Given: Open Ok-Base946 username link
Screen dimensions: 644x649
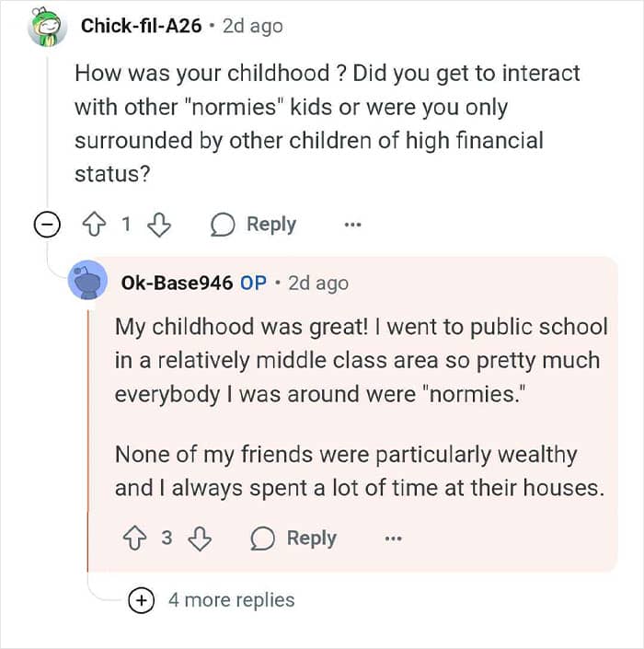Looking at the screenshot, I should pos(177,284).
